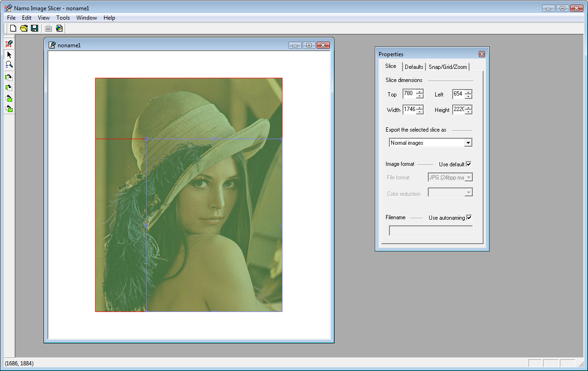588x371 pixels.
Task: Open a file using the folder icon
Action: 24,28
